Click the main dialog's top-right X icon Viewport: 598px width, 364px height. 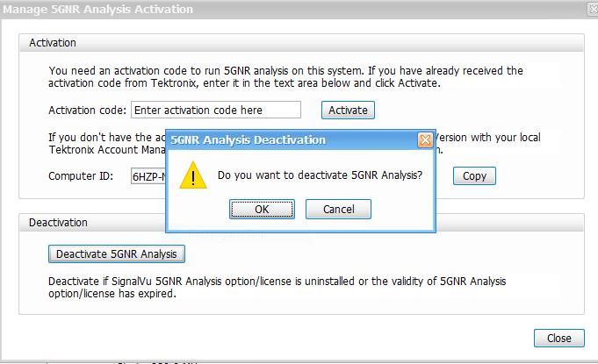pyautogui.click(x=586, y=9)
